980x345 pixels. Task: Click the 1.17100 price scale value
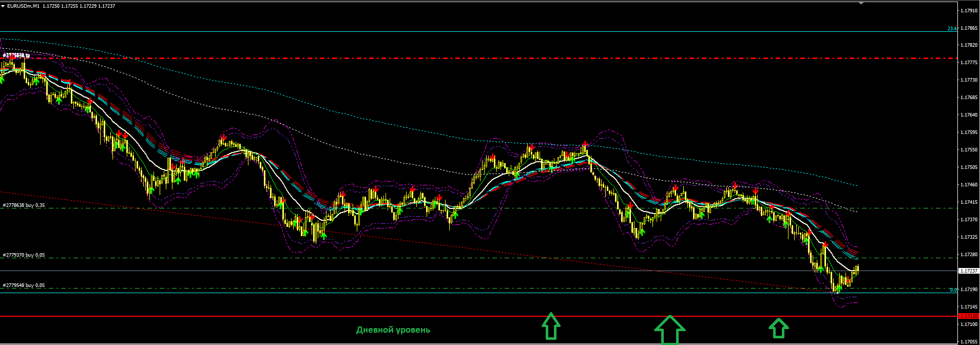969,324
